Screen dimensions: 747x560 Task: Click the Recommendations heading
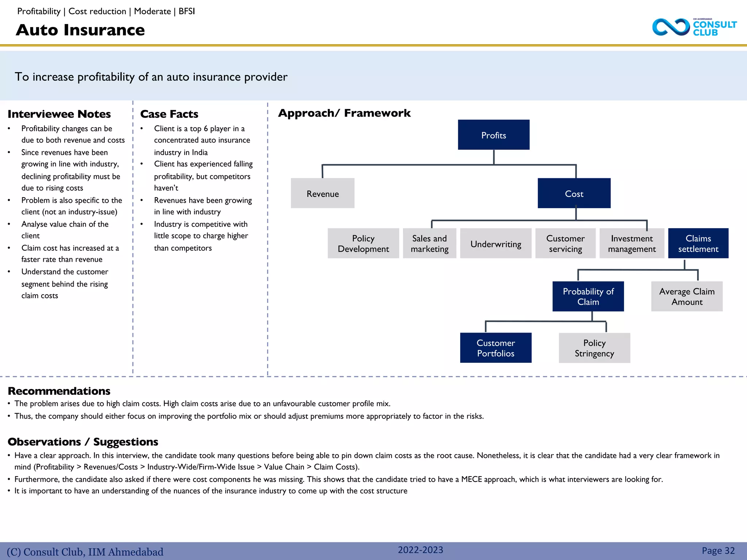tap(59, 391)
